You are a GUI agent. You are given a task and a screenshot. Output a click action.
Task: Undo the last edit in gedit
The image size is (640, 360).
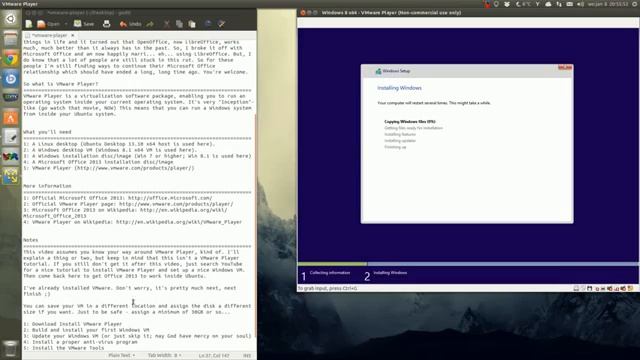pos(130,24)
